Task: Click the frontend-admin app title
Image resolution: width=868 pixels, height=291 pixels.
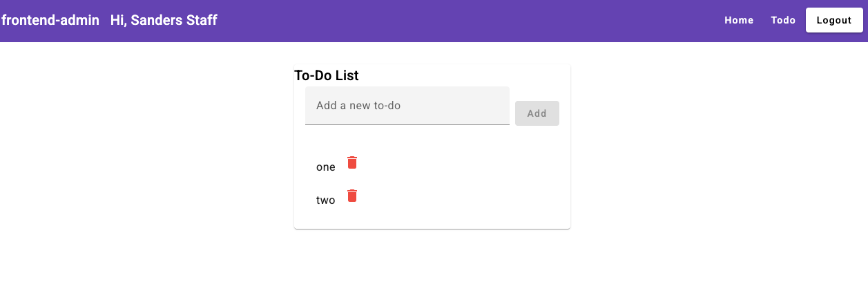Action: 50,20
